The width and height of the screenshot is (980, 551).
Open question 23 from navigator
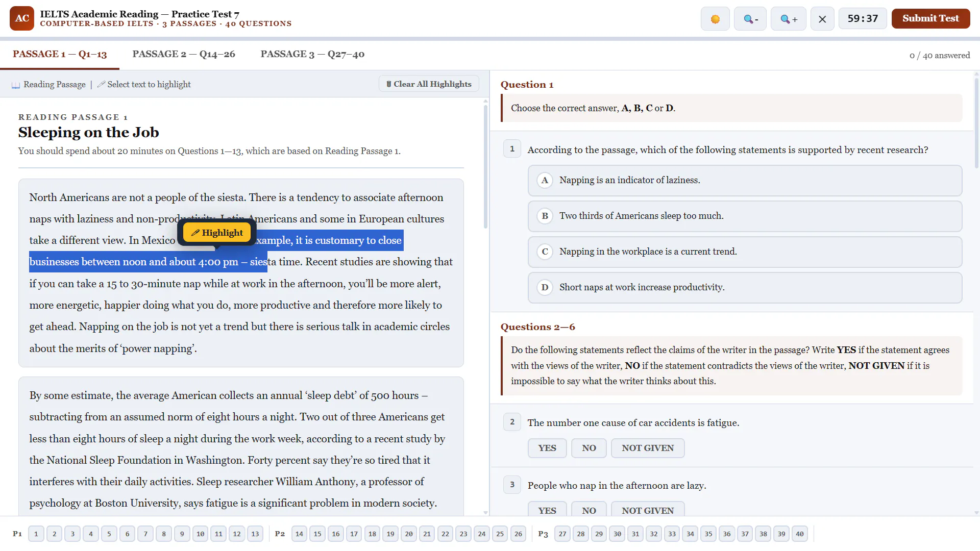tap(463, 534)
